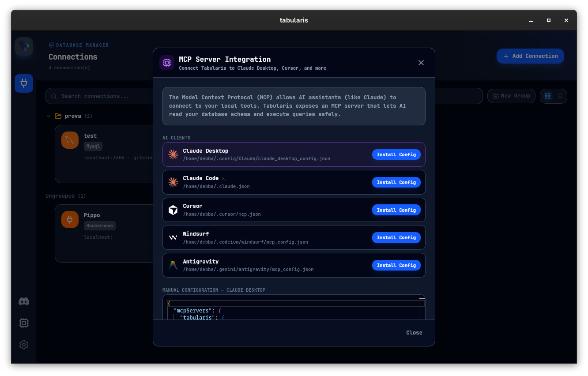Collapse the prova connections group
This screenshot has width=588, height=376.
[49, 116]
